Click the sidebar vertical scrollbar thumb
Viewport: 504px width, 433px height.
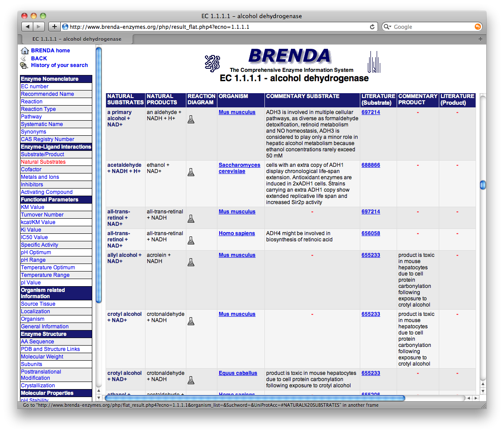click(x=98, y=175)
